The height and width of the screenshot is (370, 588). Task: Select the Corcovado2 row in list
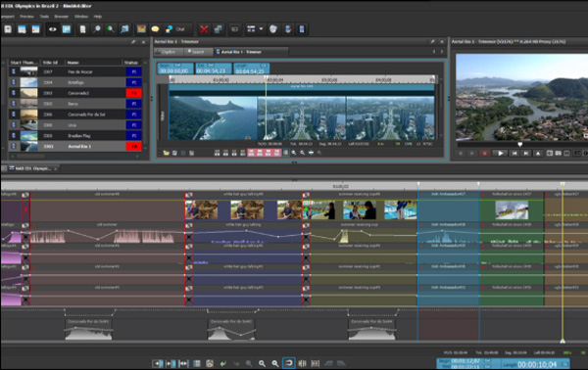point(75,93)
